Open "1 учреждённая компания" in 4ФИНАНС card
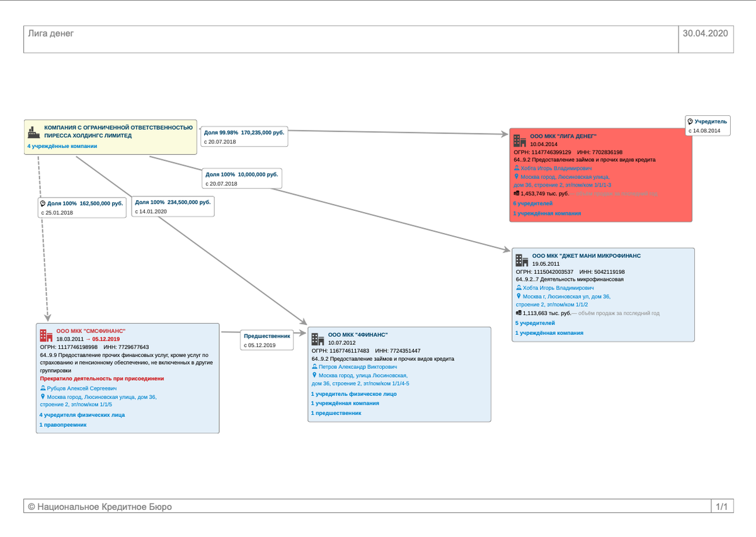 [345, 404]
